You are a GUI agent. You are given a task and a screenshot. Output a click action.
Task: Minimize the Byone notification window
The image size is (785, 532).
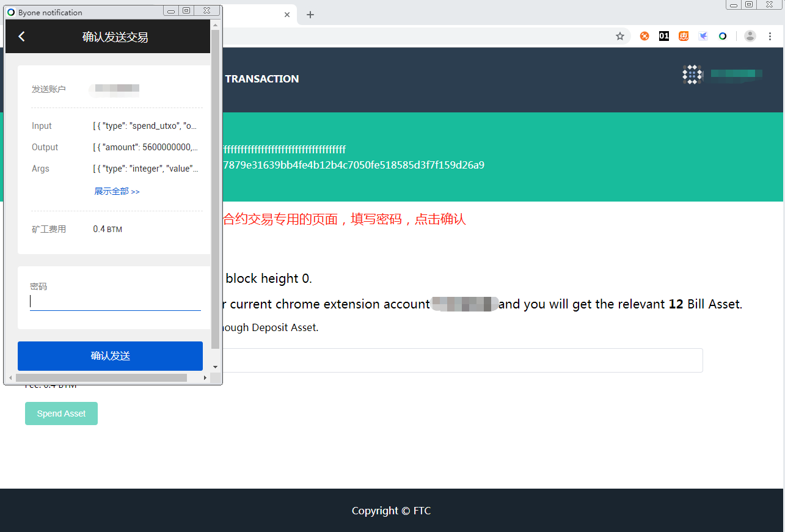pos(171,11)
